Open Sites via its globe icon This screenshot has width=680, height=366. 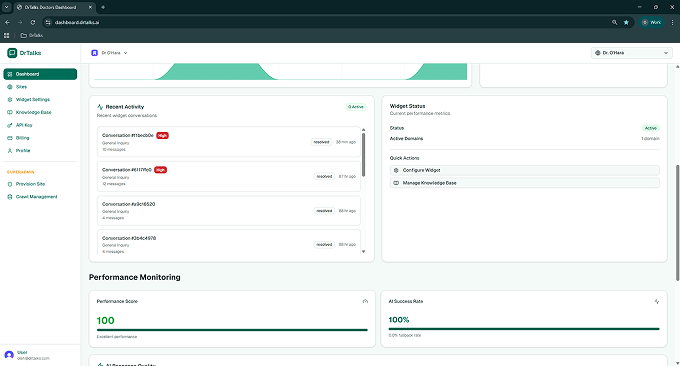click(10, 87)
